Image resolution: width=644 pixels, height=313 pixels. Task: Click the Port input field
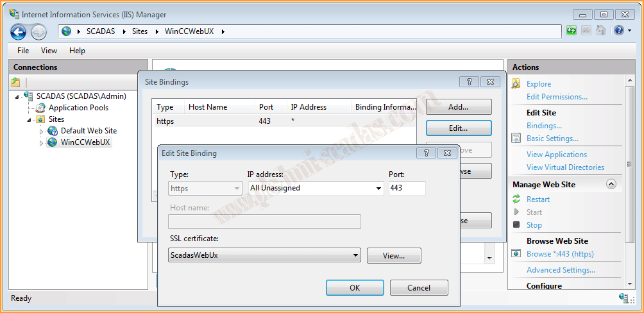tap(407, 189)
